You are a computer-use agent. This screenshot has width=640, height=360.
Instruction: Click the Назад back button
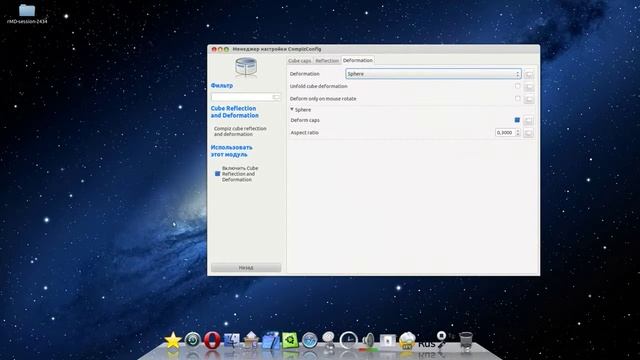click(246, 268)
